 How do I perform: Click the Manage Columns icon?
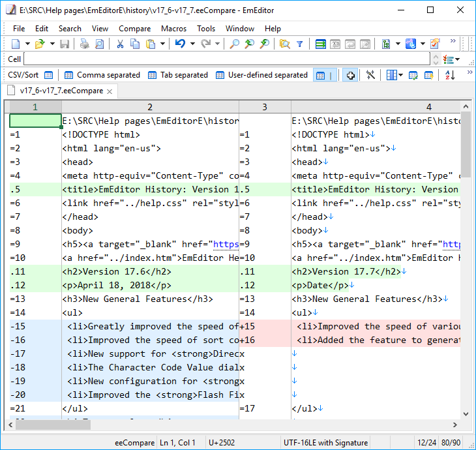tap(392, 75)
